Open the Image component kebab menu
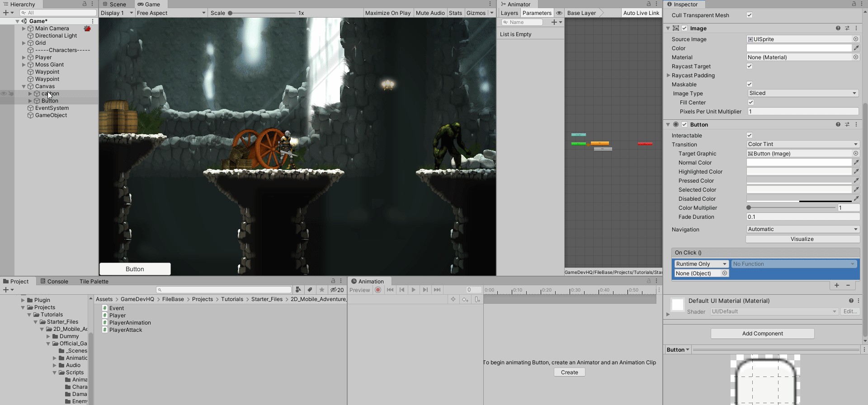The height and width of the screenshot is (405, 868). tap(856, 28)
